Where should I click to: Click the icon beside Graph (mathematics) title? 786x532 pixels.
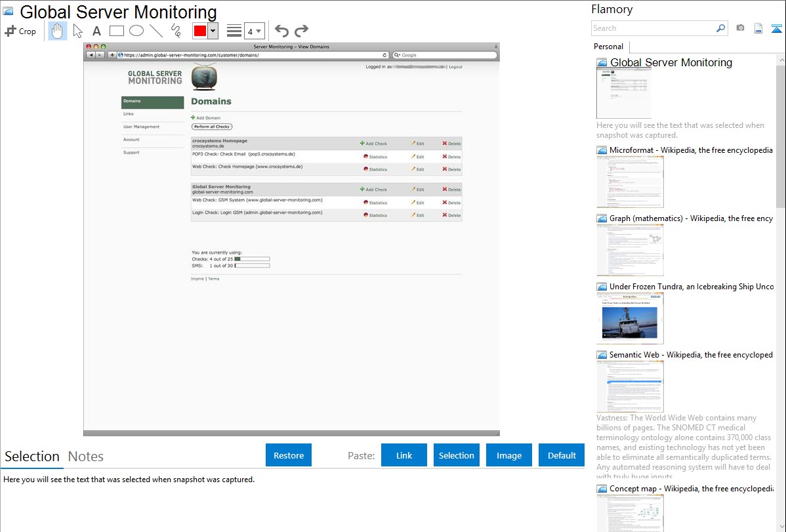tap(602, 218)
